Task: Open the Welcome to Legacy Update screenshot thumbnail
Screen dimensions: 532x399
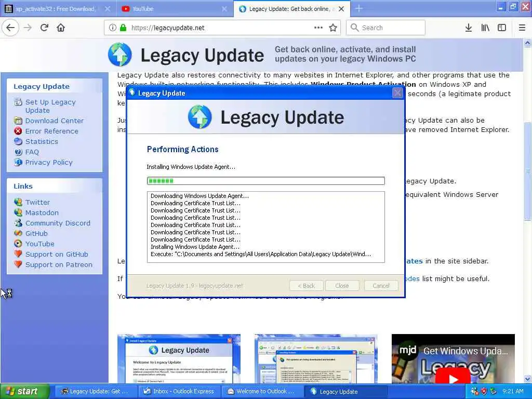Action: (179, 358)
